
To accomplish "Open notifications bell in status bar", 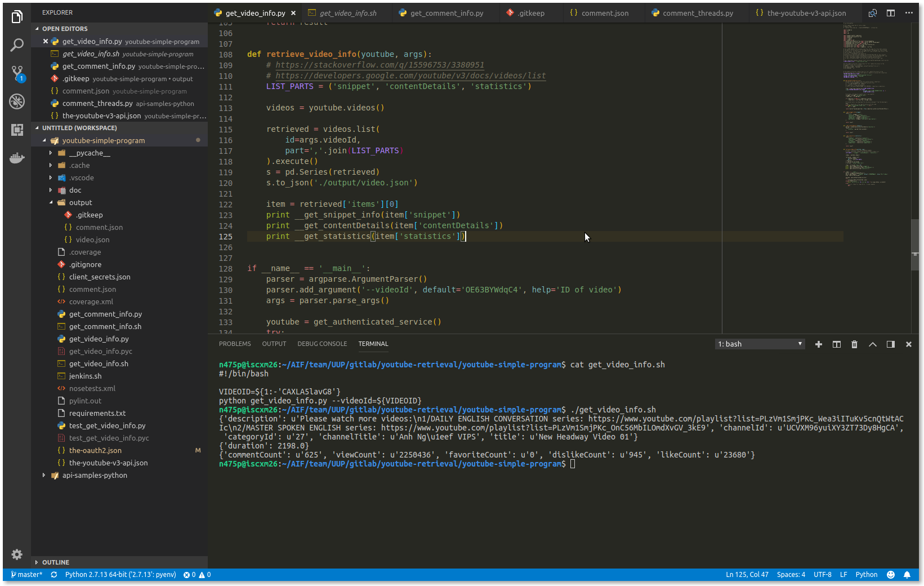I will pos(907,575).
